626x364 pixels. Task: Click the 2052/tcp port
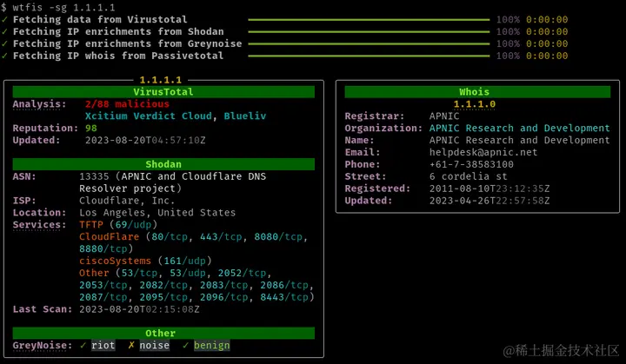point(242,273)
